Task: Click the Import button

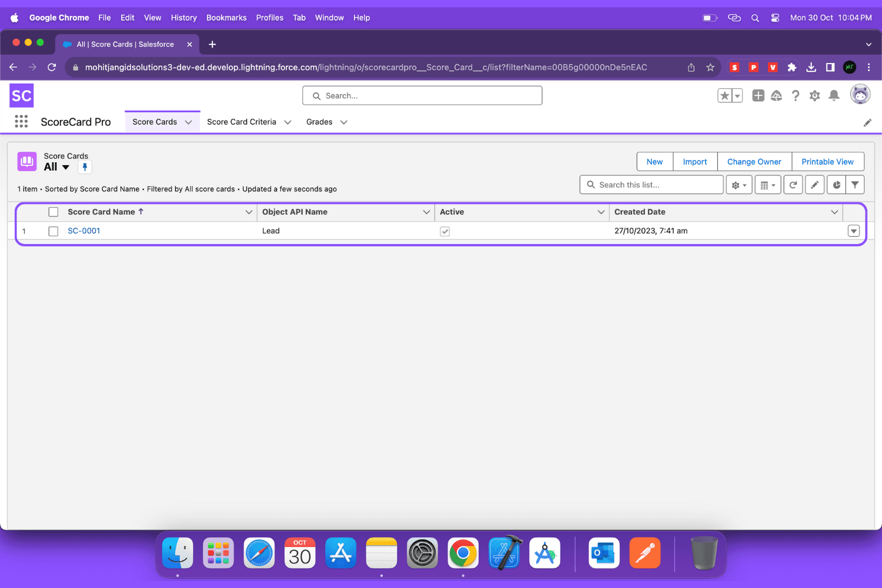Action: (x=695, y=162)
